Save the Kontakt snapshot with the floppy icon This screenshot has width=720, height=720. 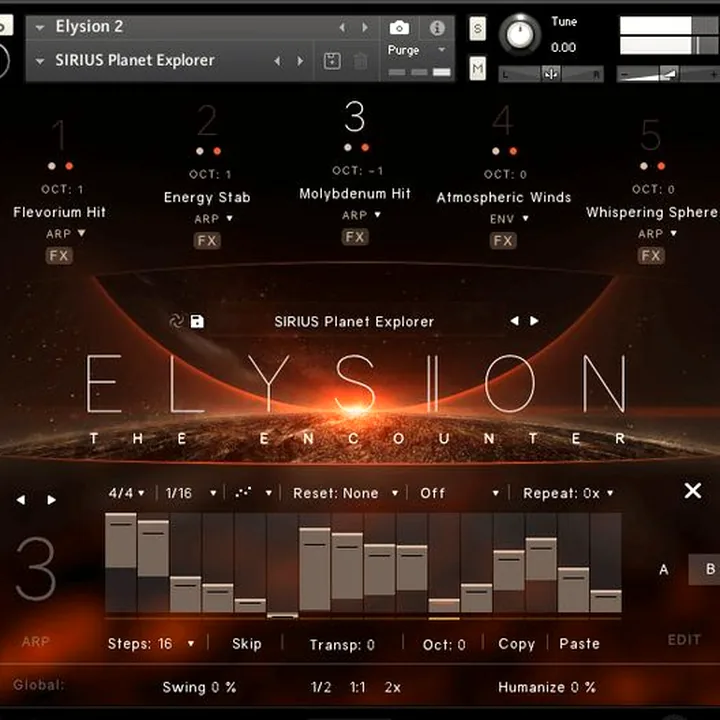click(x=332, y=61)
